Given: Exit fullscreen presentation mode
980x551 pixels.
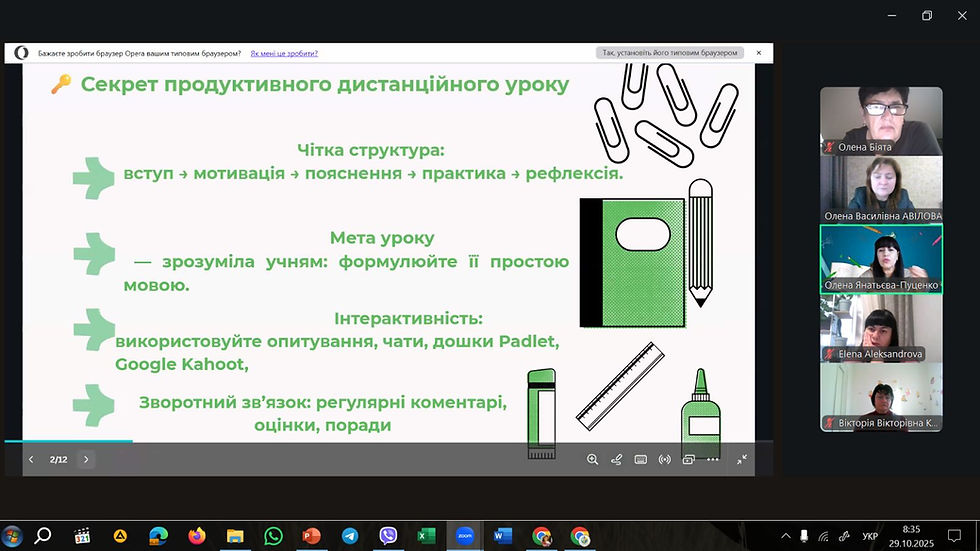Looking at the screenshot, I should coord(742,459).
